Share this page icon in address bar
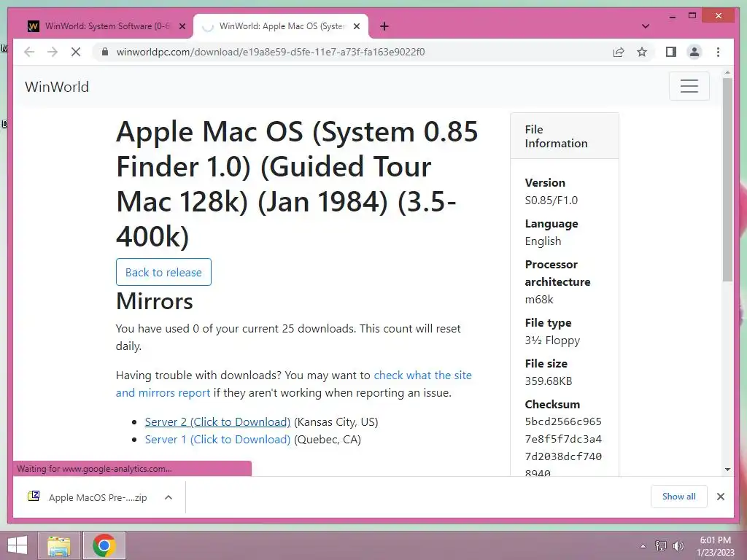Image resolution: width=747 pixels, height=560 pixels. click(619, 52)
